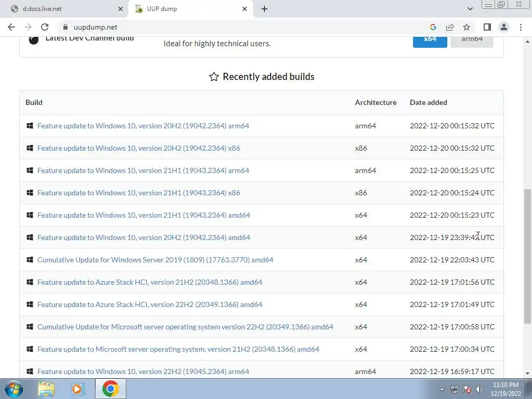532x399 pixels.
Task: Share this page via share icon
Action: 450,27
